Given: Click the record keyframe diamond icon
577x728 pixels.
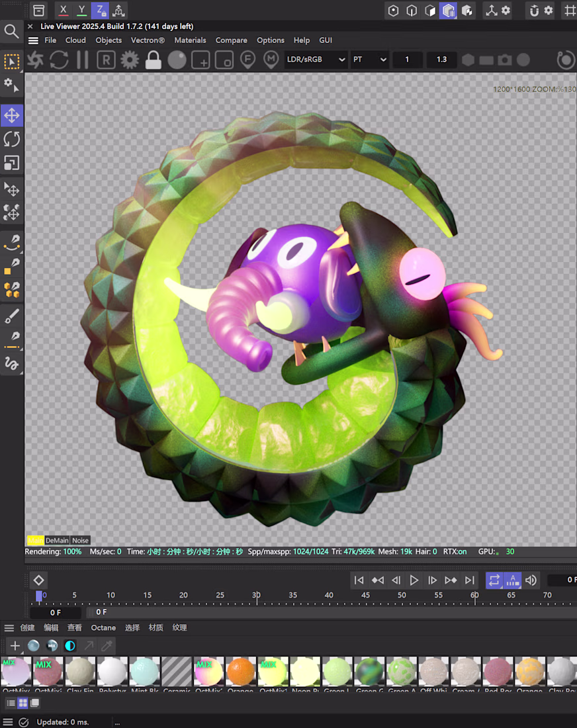Looking at the screenshot, I should coord(38,580).
